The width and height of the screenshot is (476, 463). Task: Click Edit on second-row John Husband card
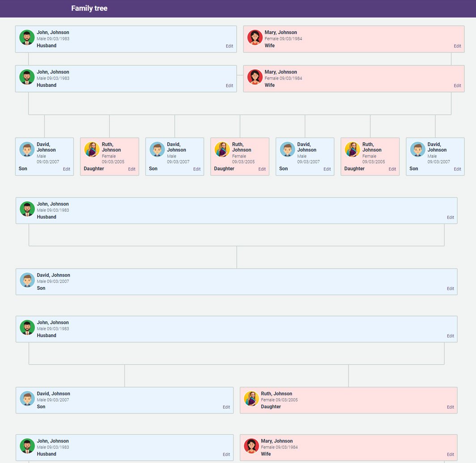[x=229, y=86]
